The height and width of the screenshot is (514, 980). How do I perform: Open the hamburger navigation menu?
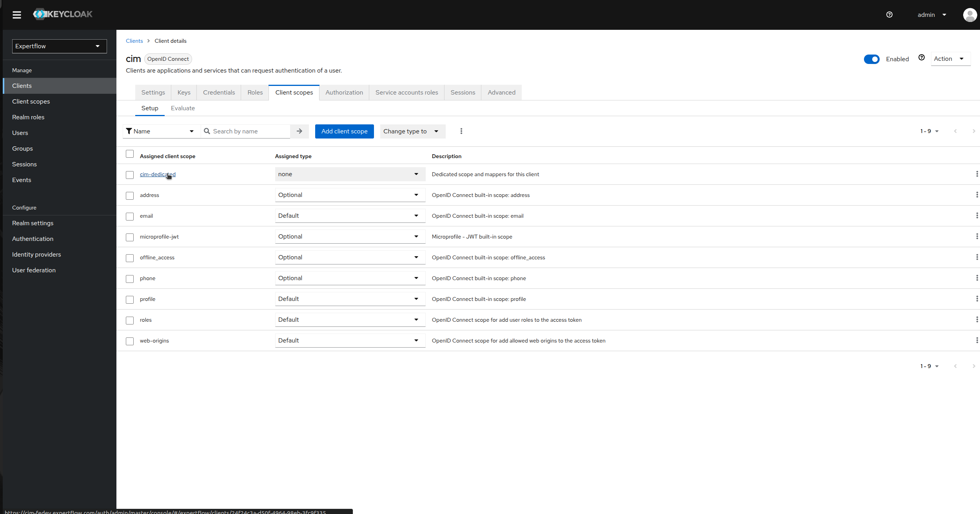coord(17,15)
